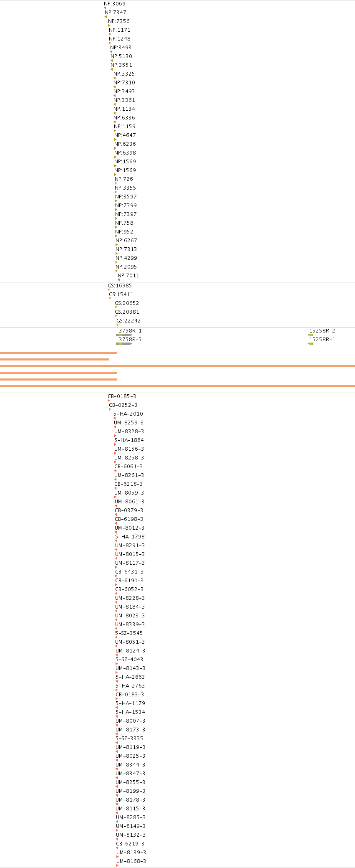Select the CB-0183-3 label

point(130,695)
